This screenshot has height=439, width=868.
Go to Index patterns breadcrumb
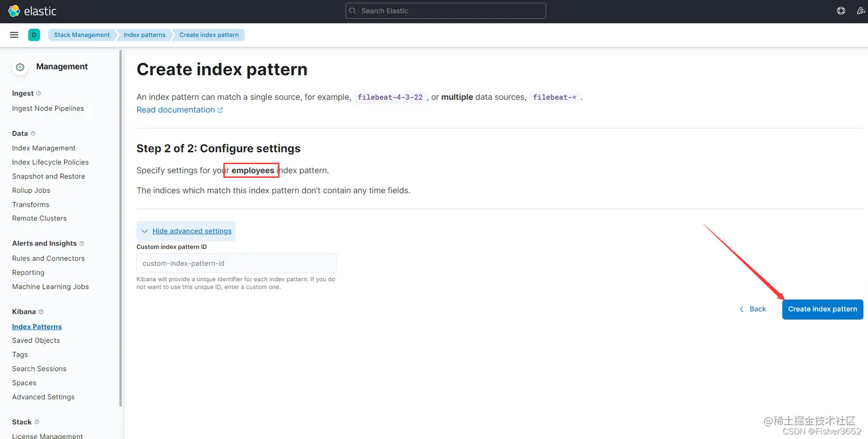point(144,35)
